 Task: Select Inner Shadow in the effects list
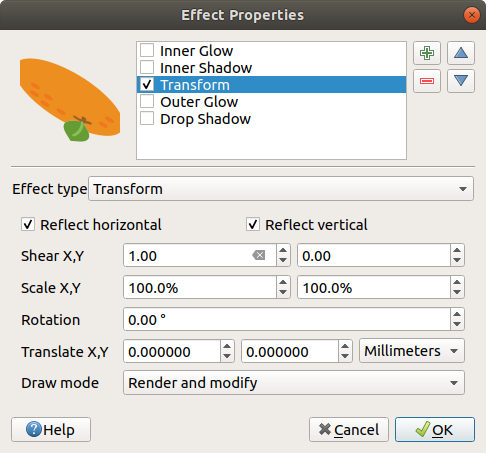206,68
